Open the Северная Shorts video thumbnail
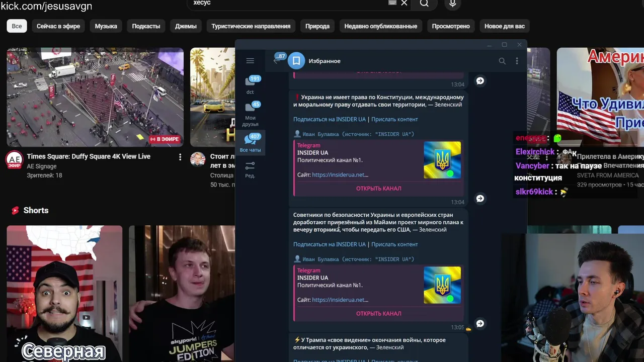 pyautogui.click(x=64, y=294)
